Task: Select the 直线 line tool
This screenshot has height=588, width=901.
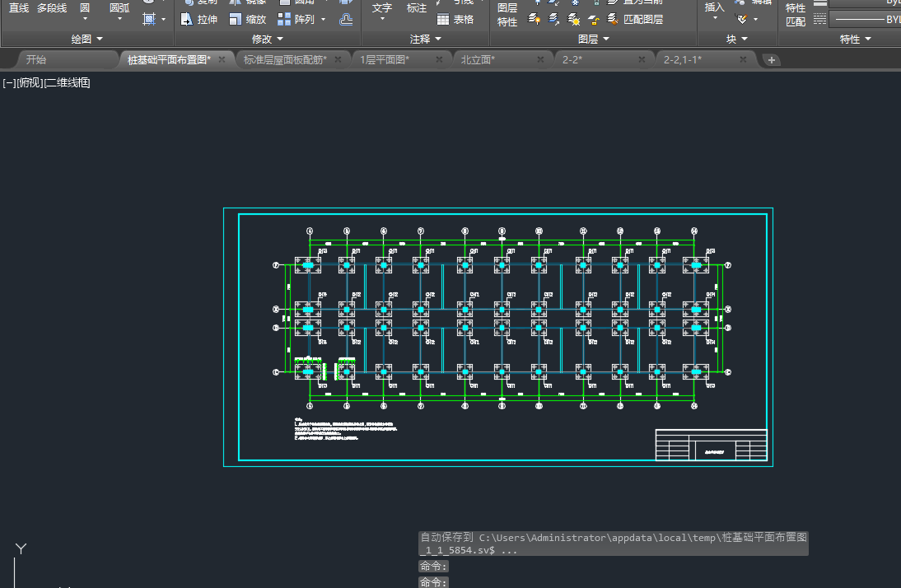Action: click(x=19, y=8)
